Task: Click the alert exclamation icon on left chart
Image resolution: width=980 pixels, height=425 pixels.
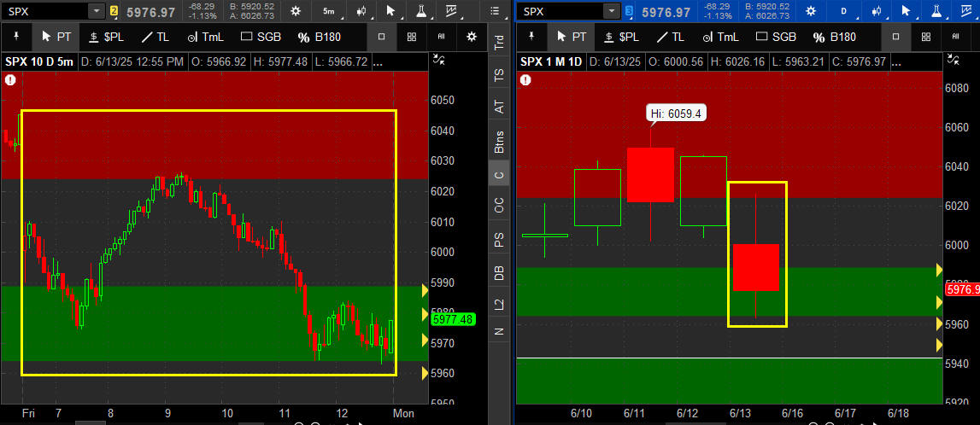Action: click(x=9, y=80)
